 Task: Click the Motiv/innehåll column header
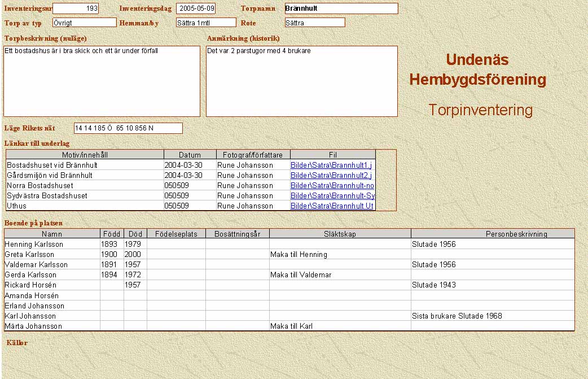[x=85, y=155]
